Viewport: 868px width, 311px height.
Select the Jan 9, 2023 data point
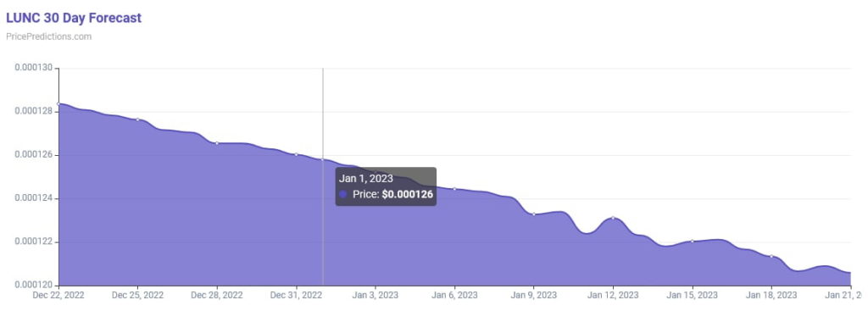point(534,214)
